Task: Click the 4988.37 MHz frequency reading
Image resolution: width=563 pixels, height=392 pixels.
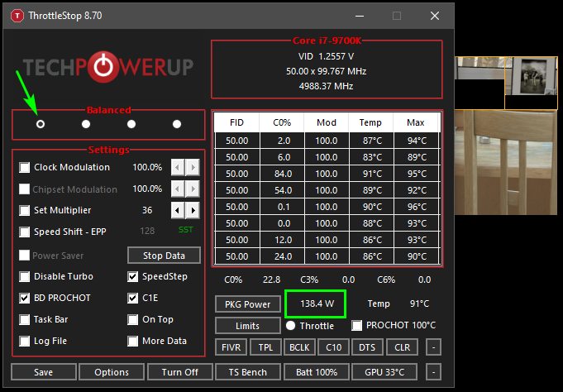Action: click(x=326, y=86)
